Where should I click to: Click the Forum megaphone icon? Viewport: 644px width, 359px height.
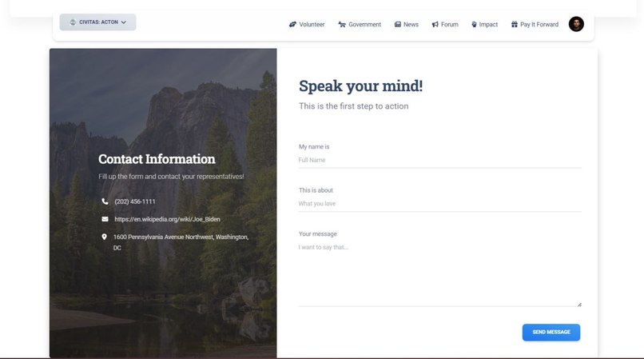point(435,24)
